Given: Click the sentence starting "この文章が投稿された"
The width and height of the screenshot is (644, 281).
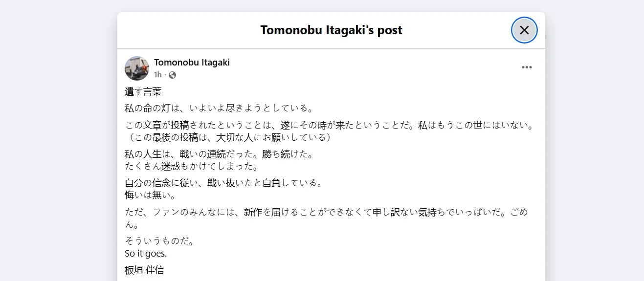Looking at the screenshot, I should tap(328, 126).
